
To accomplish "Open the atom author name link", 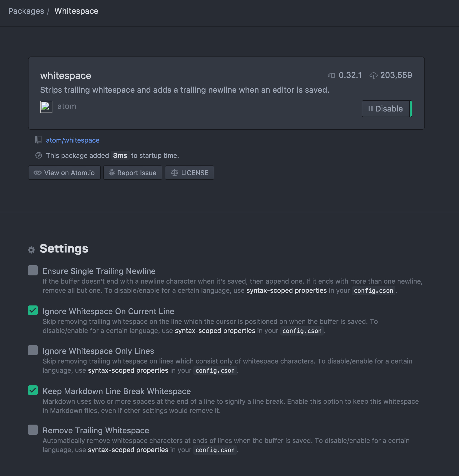I will [67, 106].
